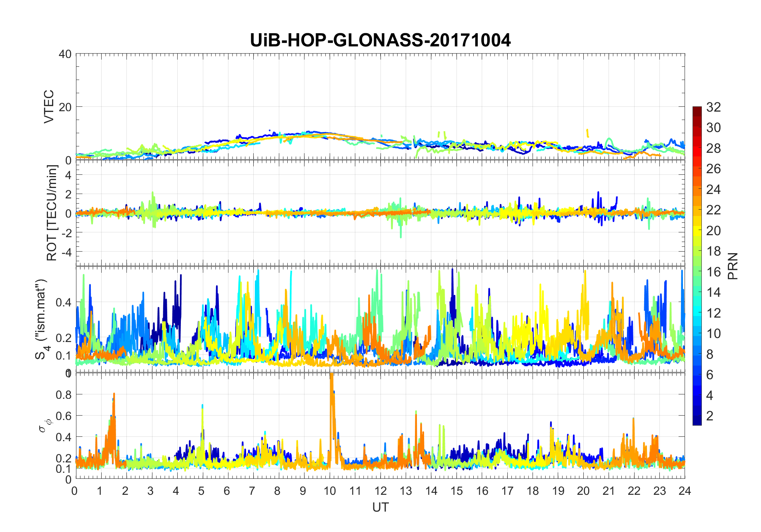Click the UT x-axis label
761x532 pixels.
380,507
